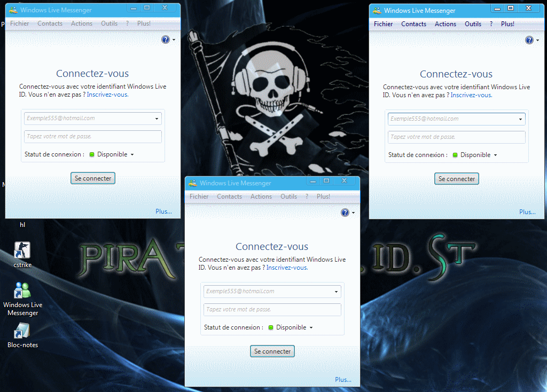Follow the Inscrivez-vous link in the bottom window
This screenshot has height=392, width=547.
tap(287, 268)
